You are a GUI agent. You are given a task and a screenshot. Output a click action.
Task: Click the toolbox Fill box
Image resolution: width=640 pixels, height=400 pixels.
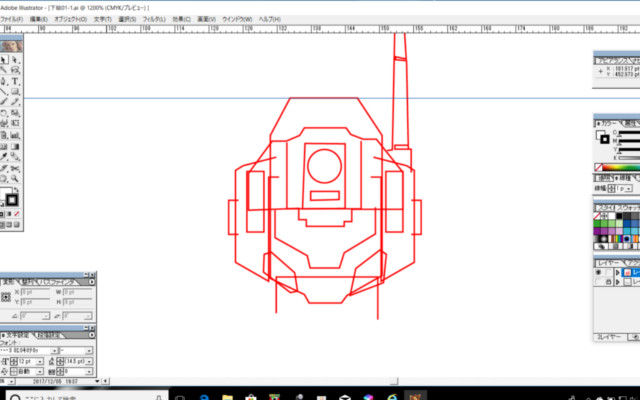tap(4, 193)
